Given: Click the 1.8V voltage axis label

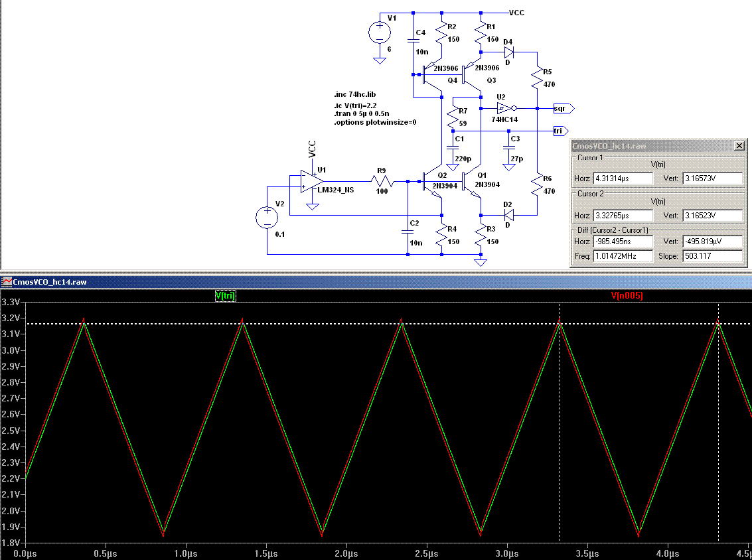Looking at the screenshot, I should pos(10,543).
